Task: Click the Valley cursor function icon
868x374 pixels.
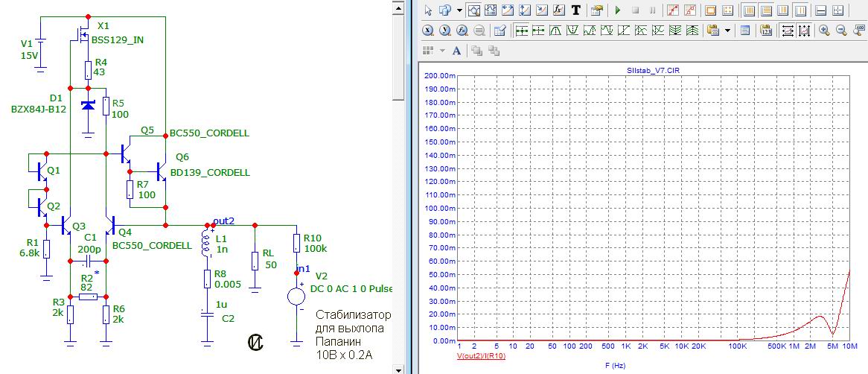Action: [572, 31]
